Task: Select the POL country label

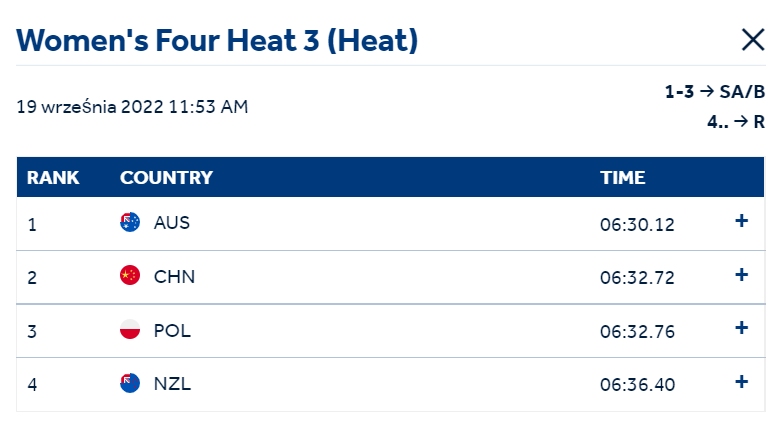Action: click(172, 331)
